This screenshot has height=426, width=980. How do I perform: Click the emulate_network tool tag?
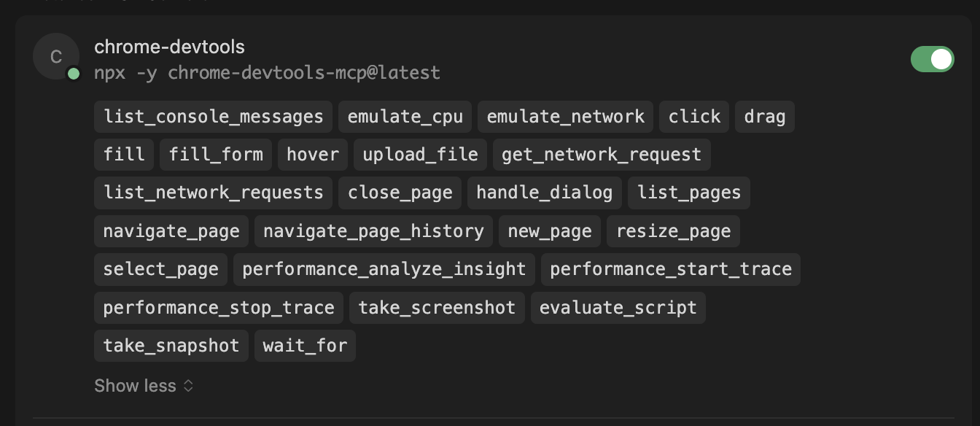tap(566, 117)
